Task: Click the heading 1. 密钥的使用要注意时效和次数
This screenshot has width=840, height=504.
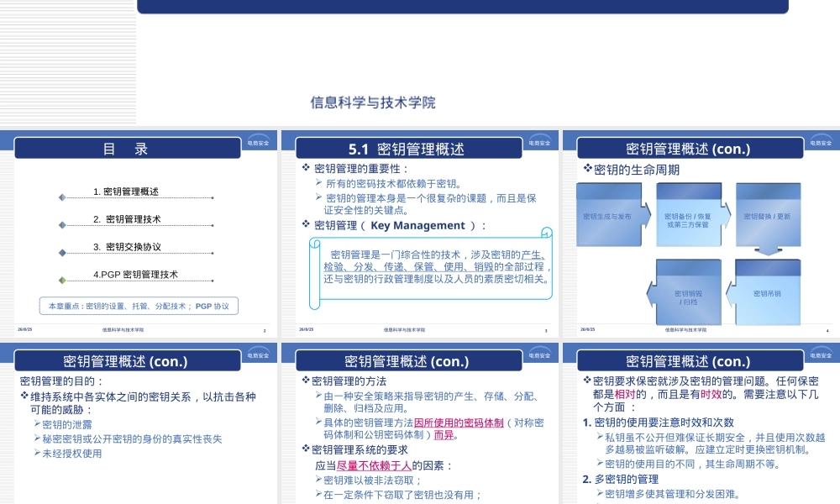Action: click(658, 422)
